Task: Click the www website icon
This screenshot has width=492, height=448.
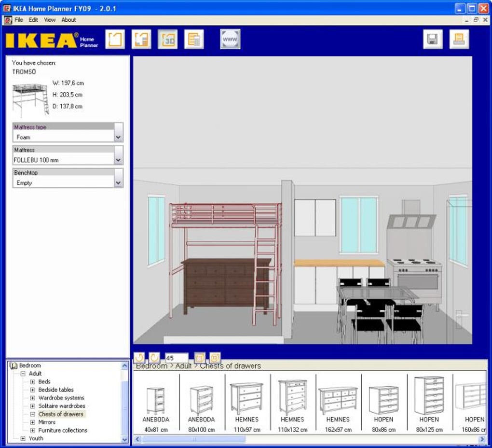Action: pyautogui.click(x=230, y=39)
